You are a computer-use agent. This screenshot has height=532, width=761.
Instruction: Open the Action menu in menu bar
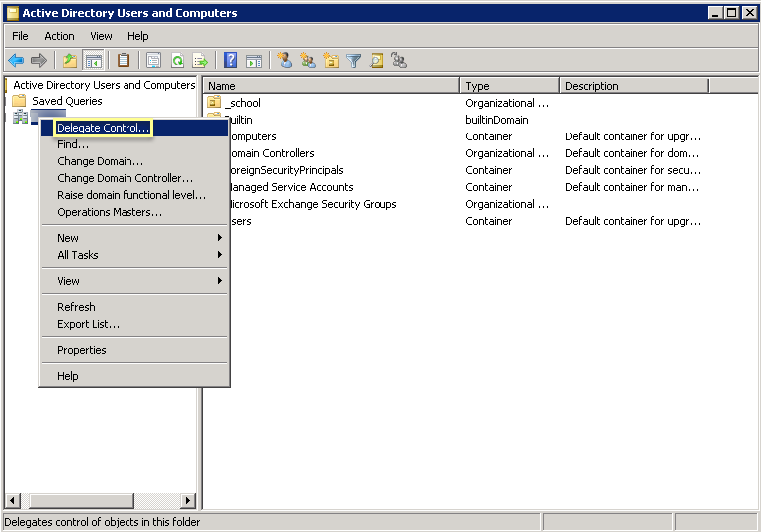tap(59, 36)
